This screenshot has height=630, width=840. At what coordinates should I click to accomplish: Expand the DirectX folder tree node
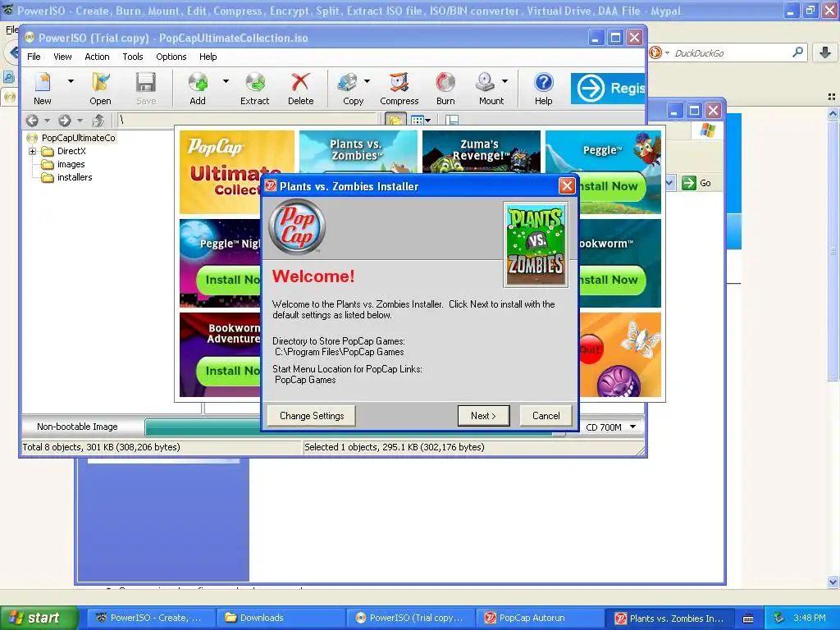tap(32, 151)
